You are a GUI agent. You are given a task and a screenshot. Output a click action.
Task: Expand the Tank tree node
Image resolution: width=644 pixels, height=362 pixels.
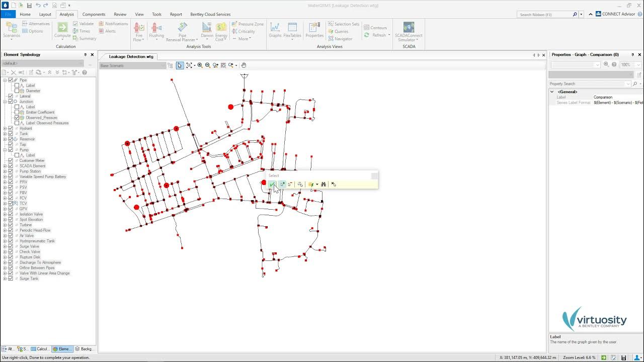click(5, 134)
